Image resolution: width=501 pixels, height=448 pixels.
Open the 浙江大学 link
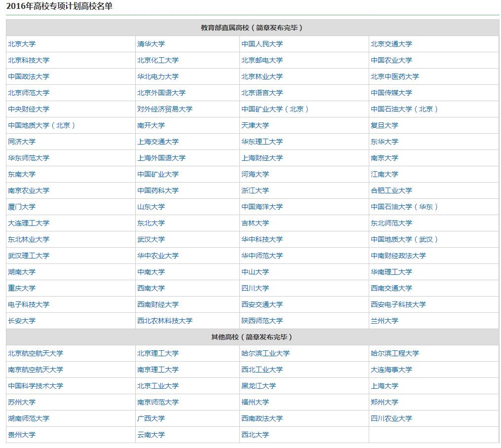(x=255, y=190)
